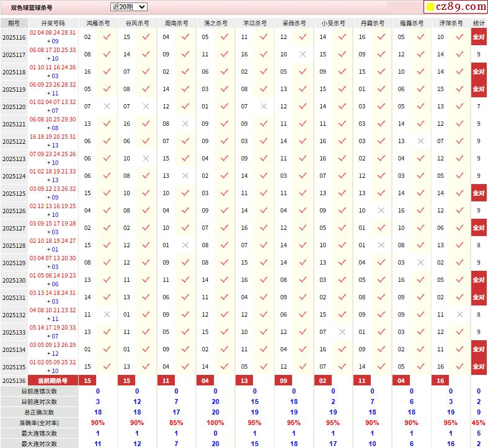Screen dimensions: 488x448
Task: Click the yellow square in cz89 logo
Action: tap(430, 7)
